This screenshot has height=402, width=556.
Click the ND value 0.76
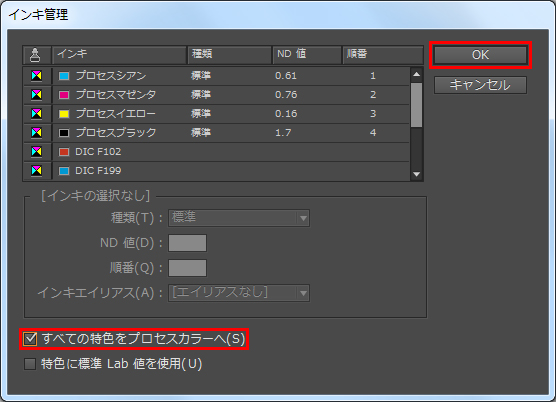coord(286,95)
